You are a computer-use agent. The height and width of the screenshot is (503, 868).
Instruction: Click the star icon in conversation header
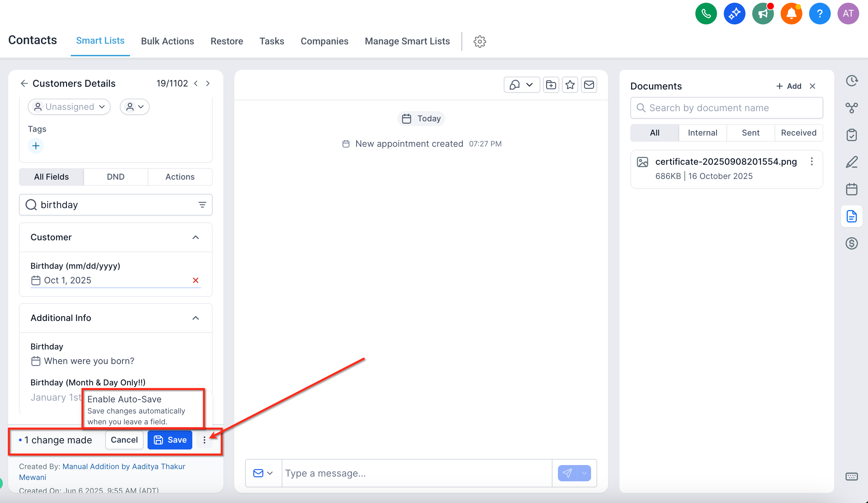(x=570, y=85)
